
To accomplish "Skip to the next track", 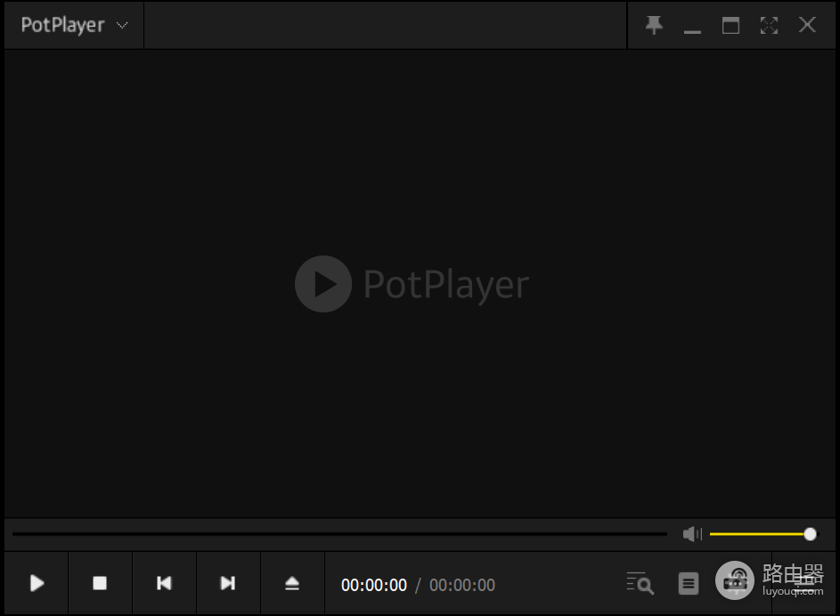I will click(228, 583).
